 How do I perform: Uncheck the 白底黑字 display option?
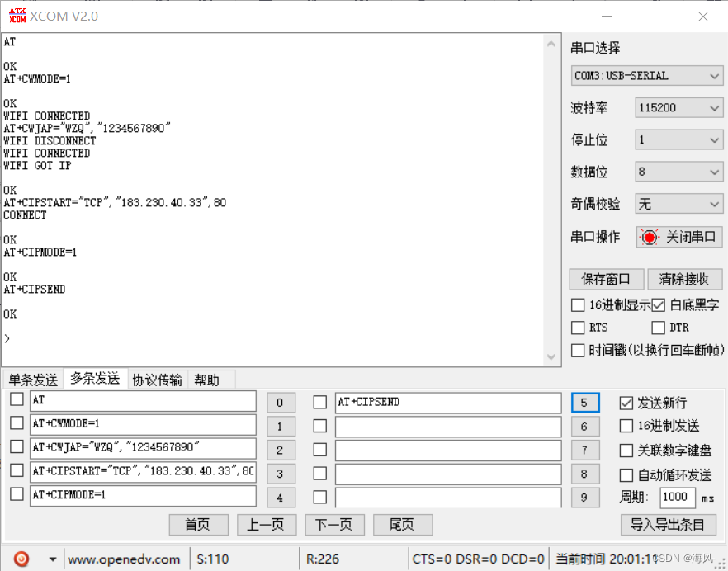tap(658, 304)
